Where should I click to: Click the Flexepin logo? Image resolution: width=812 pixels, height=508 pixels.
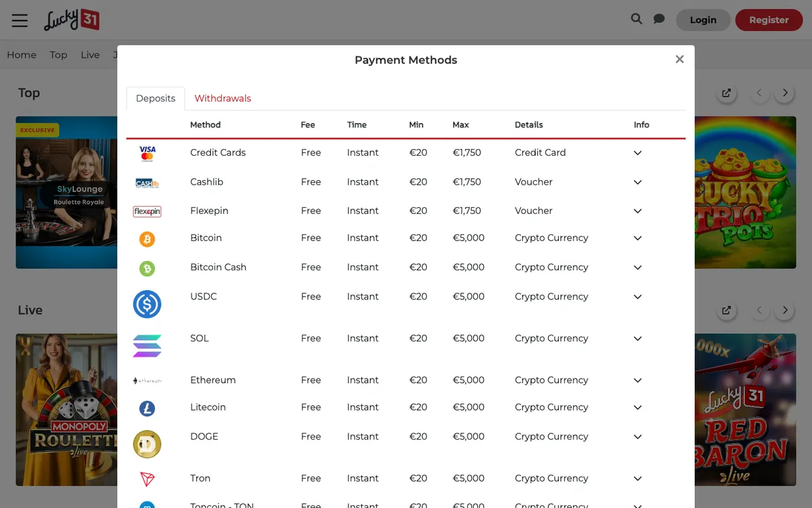point(148,211)
